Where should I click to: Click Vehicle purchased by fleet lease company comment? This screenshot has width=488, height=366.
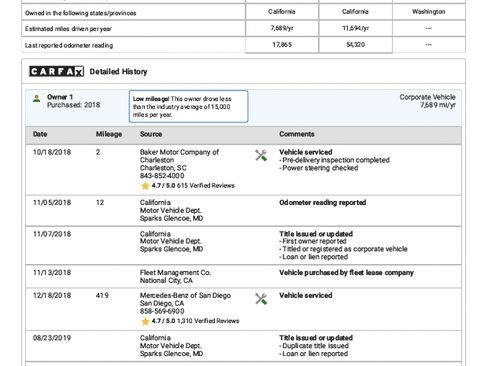[x=346, y=273]
